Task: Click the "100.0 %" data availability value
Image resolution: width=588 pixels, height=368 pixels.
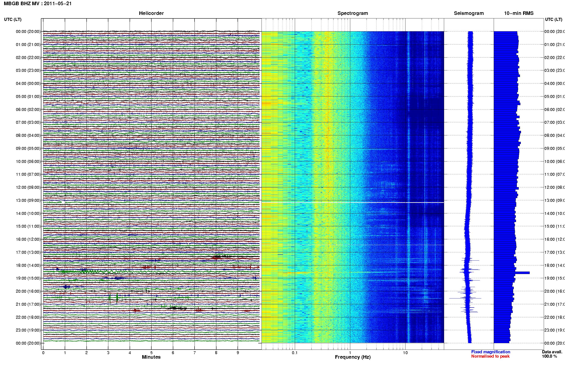Action: pyautogui.click(x=549, y=356)
